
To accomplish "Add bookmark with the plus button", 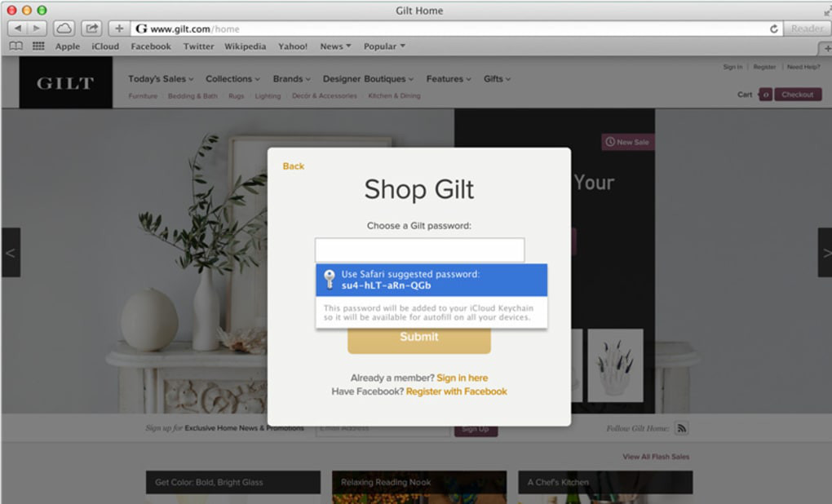I will tap(119, 28).
